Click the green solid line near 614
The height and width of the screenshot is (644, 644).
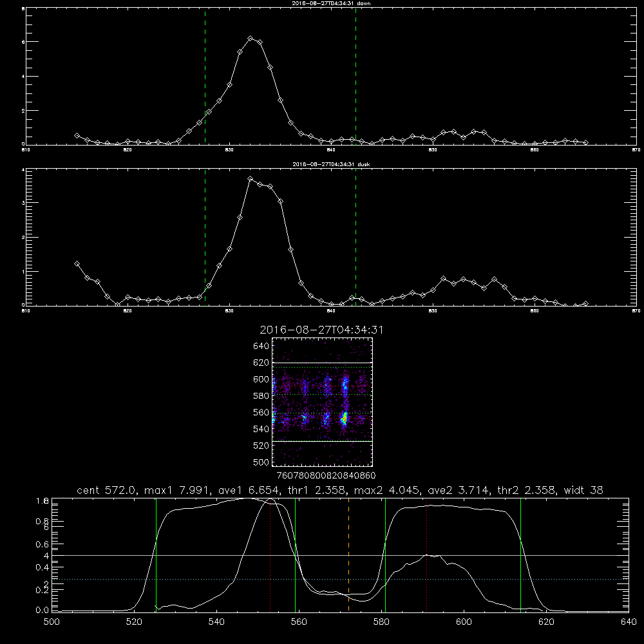pos(520,554)
